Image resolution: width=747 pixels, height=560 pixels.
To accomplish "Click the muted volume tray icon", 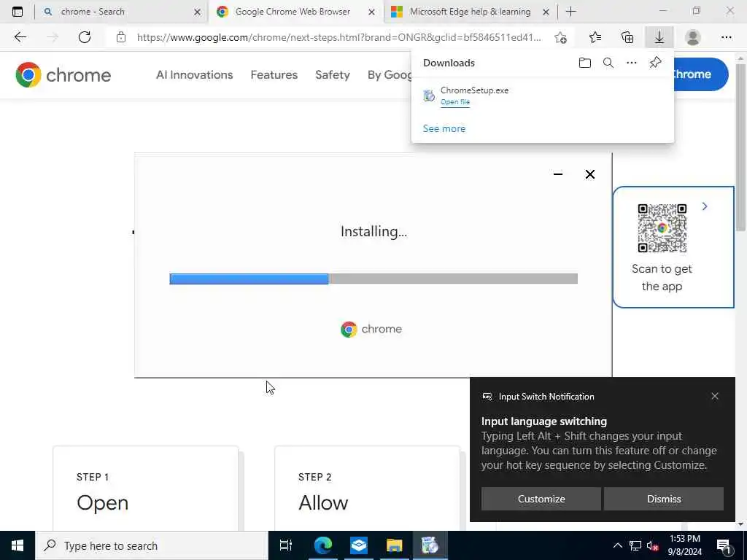I will click(652, 545).
